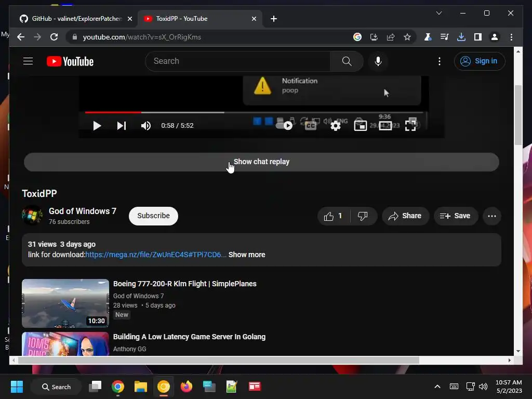Dislike the ToxidPP video
Screen dimensions: 532x399
363,216
